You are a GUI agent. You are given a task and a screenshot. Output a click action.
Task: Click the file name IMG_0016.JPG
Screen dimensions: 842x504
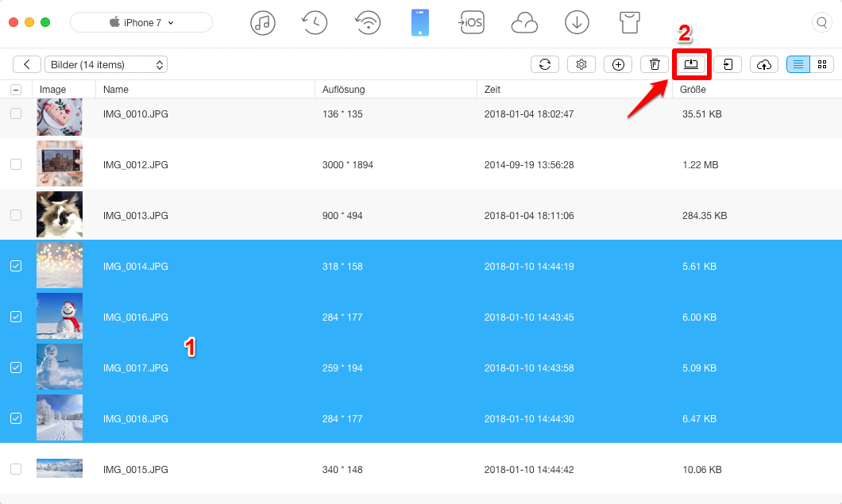(x=136, y=317)
